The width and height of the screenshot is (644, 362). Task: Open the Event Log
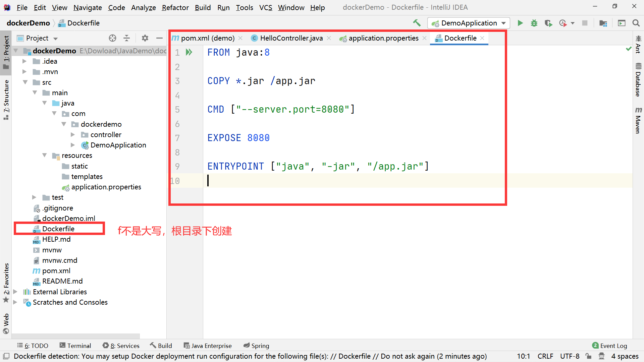coord(609,346)
